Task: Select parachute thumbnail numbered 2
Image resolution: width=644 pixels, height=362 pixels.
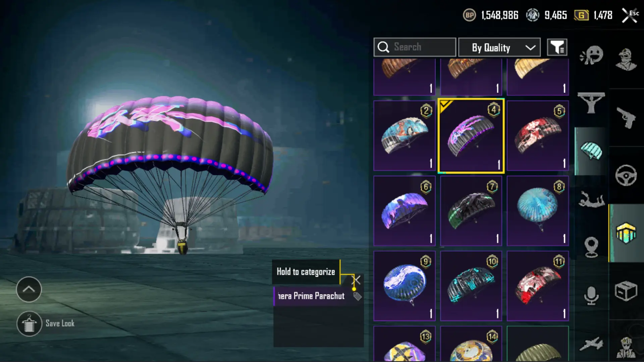Action: pyautogui.click(x=405, y=136)
